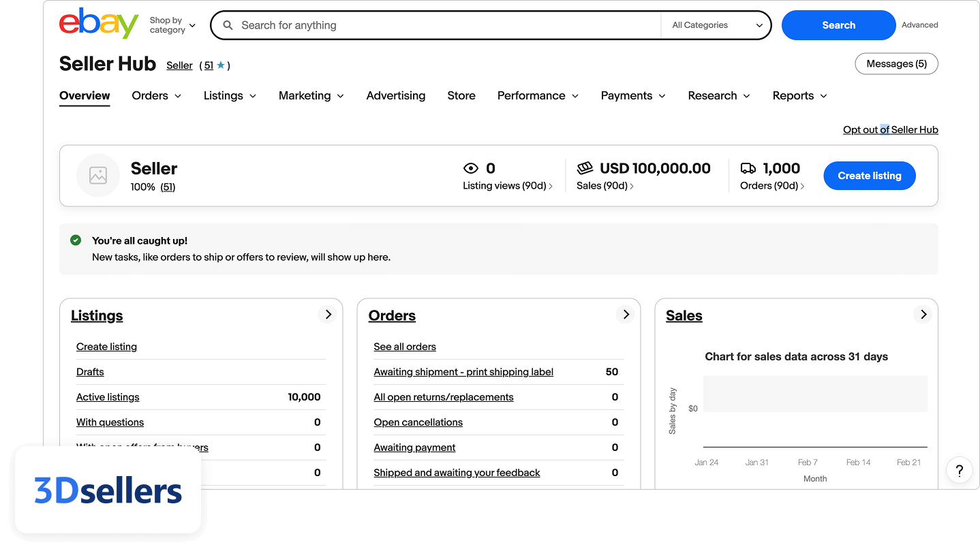The width and height of the screenshot is (980, 551).
Task: Go to the Advertising tab
Action: [396, 95]
